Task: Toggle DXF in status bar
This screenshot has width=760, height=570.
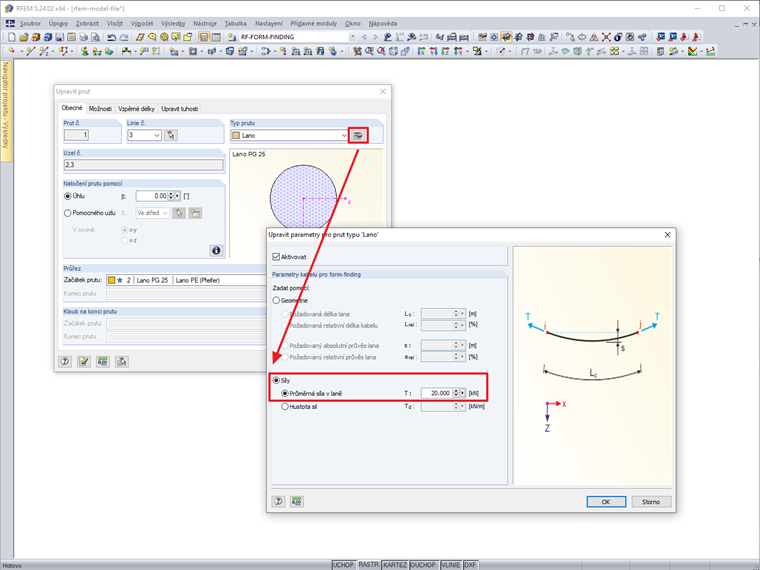Action: [x=471, y=565]
